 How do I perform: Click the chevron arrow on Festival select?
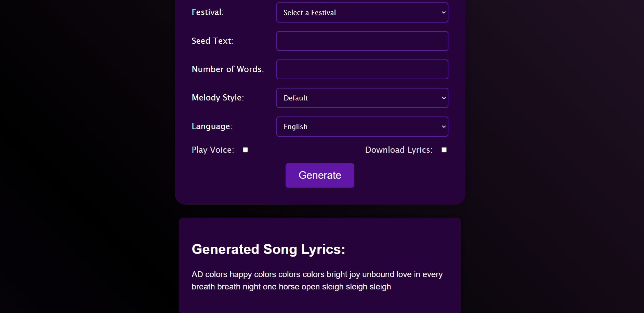444,13
